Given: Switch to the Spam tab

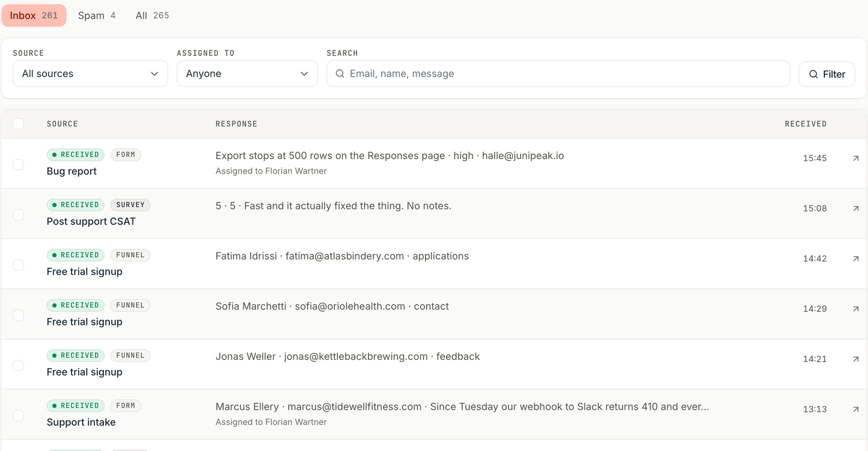Looking at the screenshot, I should click(x=97, y=16).
